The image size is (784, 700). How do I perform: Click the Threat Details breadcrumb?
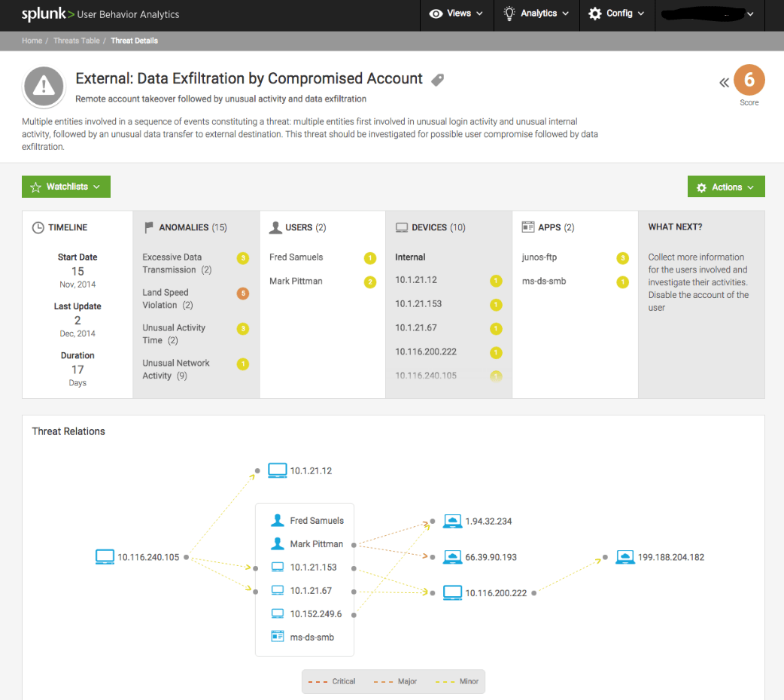(135, 41)
